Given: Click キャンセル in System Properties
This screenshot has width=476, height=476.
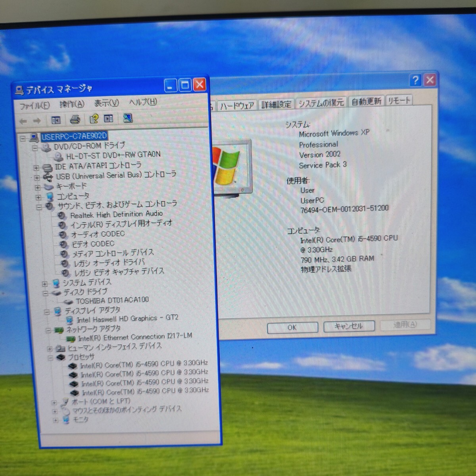Looking at the screenshot, I should [349, 326].
